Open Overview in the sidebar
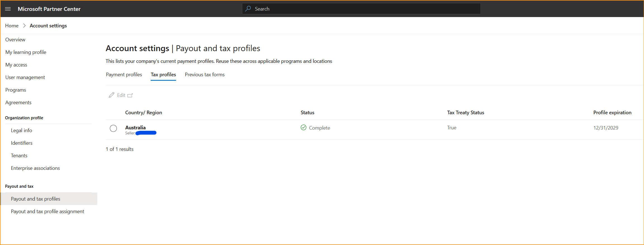Image resolution: width=644 pixels, height=245 pixels. coord(15,40)
